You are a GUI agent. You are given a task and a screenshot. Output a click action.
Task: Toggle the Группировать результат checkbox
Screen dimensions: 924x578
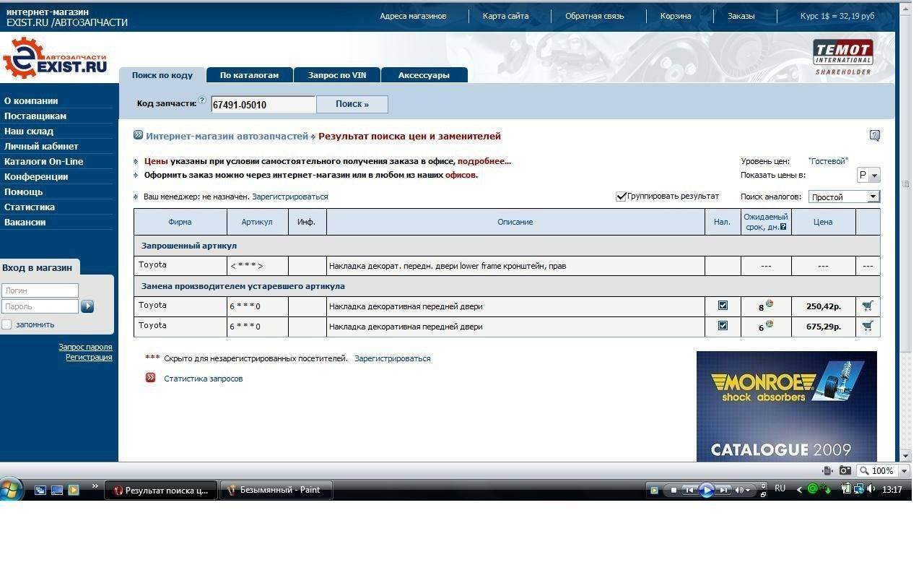point(621,197)
